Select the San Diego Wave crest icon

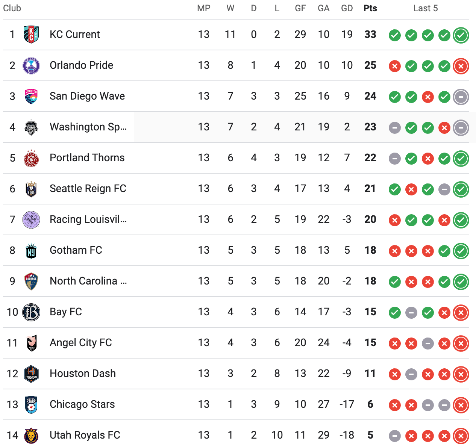tap(31, 96)
